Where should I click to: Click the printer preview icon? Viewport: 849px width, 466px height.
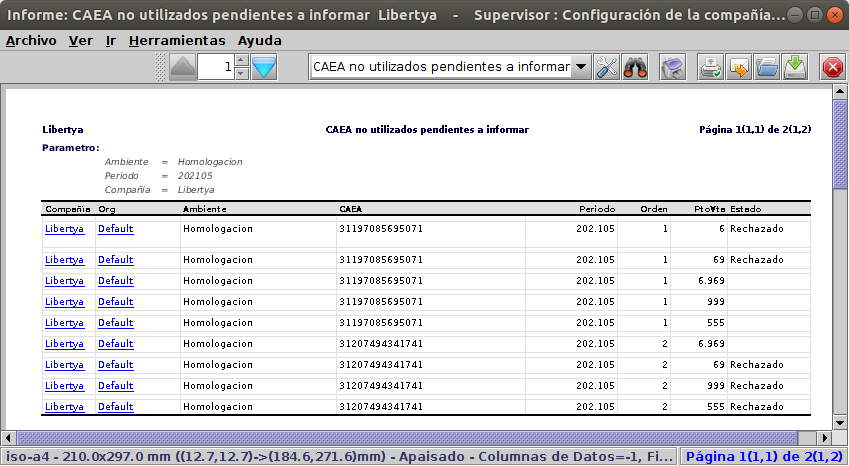point(673,67)
